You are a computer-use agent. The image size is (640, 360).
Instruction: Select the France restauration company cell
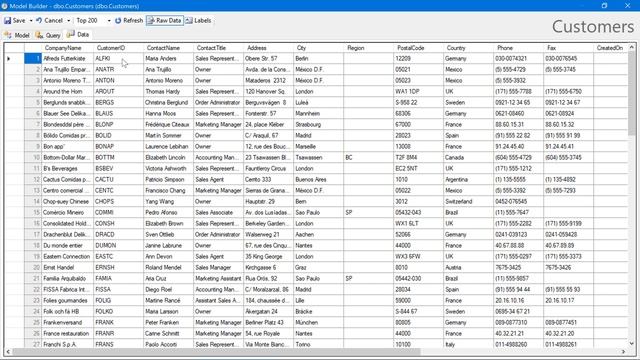tap(67, 333)
